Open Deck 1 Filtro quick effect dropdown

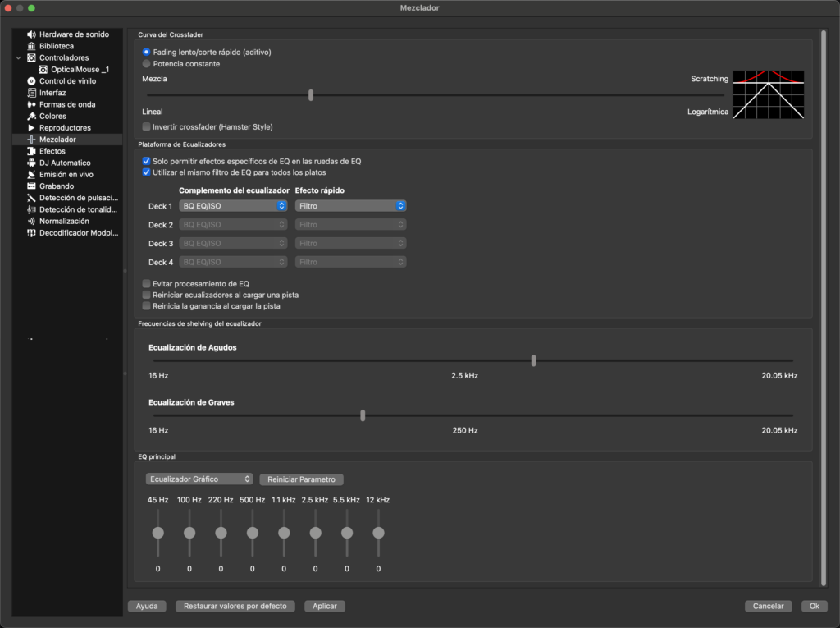[x=350, y=206]
